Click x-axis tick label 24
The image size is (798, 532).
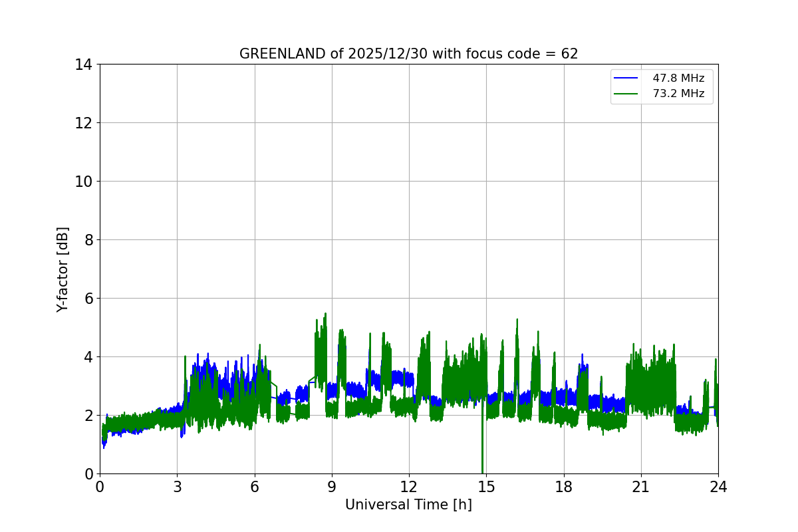(x=718, y=487)
